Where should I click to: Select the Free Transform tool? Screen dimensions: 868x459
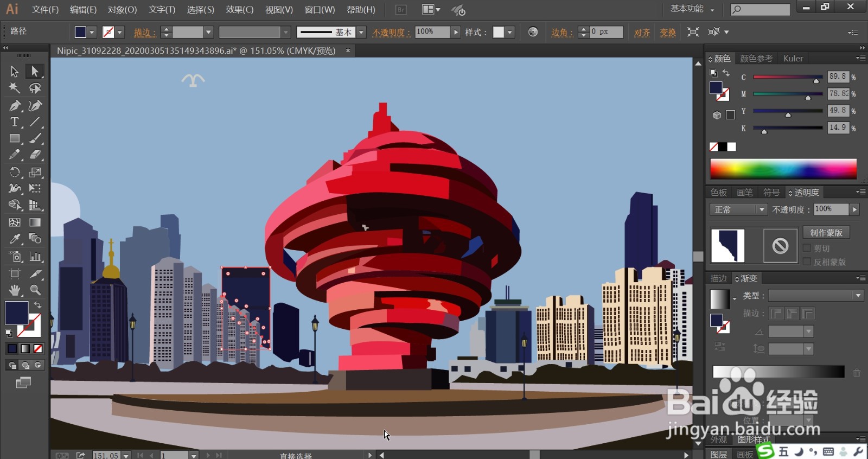(35, 188)
